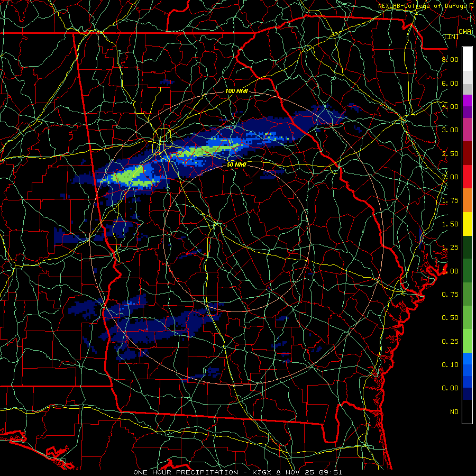Click the ND legend label

pyautogui.click(x=454, y=412)
